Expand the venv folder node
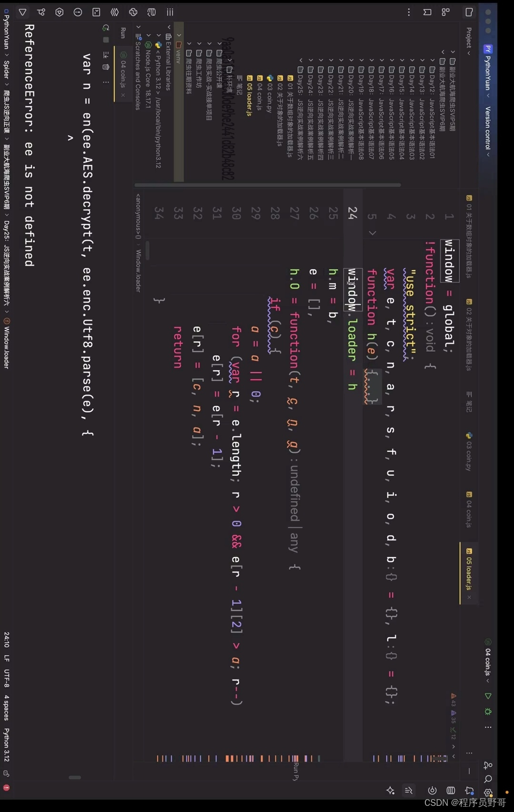The image size is (514, 812). [179, 35]
